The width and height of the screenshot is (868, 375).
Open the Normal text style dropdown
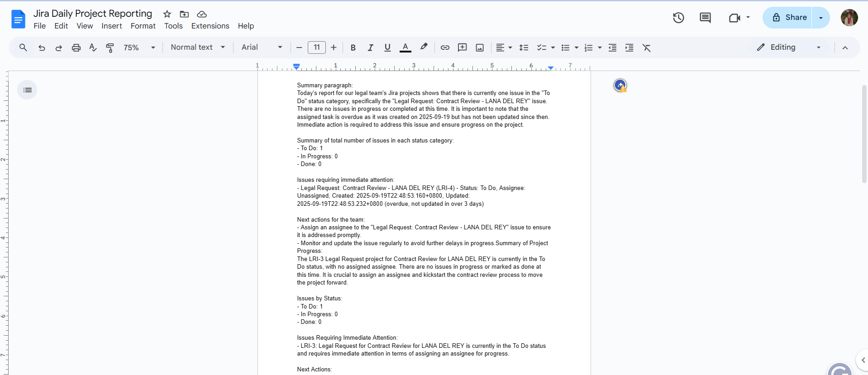[x=198, y=47]
